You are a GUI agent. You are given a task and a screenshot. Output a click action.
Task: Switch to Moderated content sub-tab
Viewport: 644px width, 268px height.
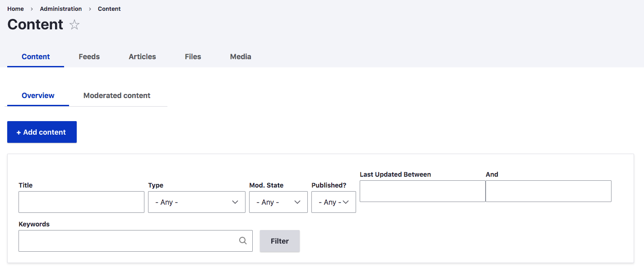tap(117, 95)
